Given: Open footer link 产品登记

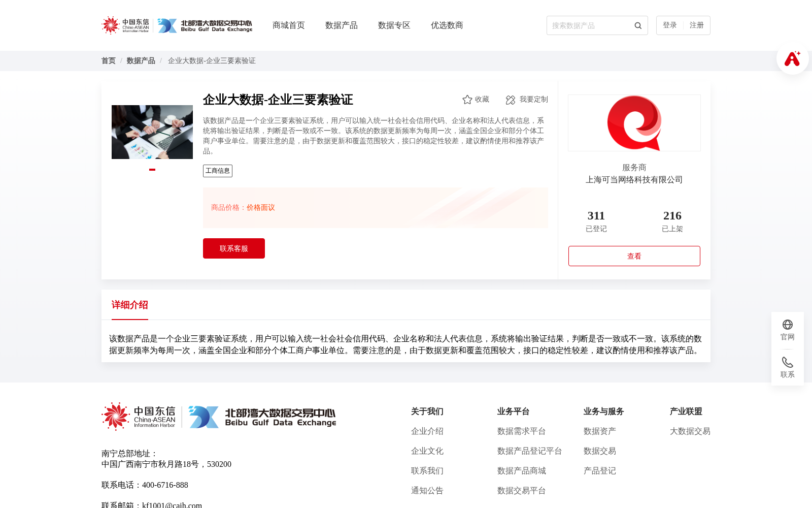Looking at the screenshot, I should 600,471.
